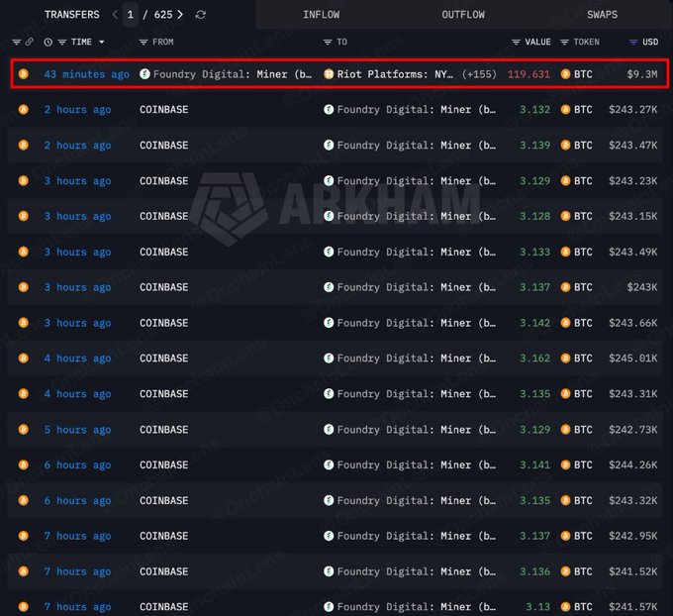Go to previous transfers page arrow

(x=115, y=15)
